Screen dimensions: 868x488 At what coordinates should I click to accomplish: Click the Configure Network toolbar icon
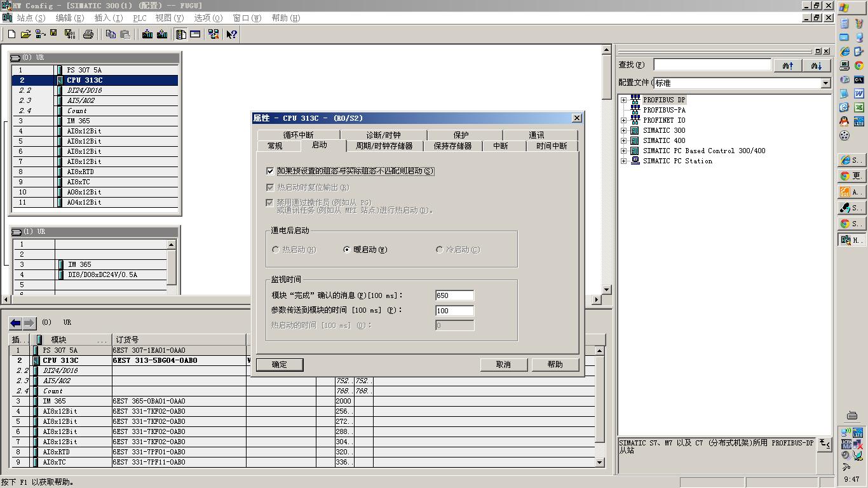click(214, 34)
